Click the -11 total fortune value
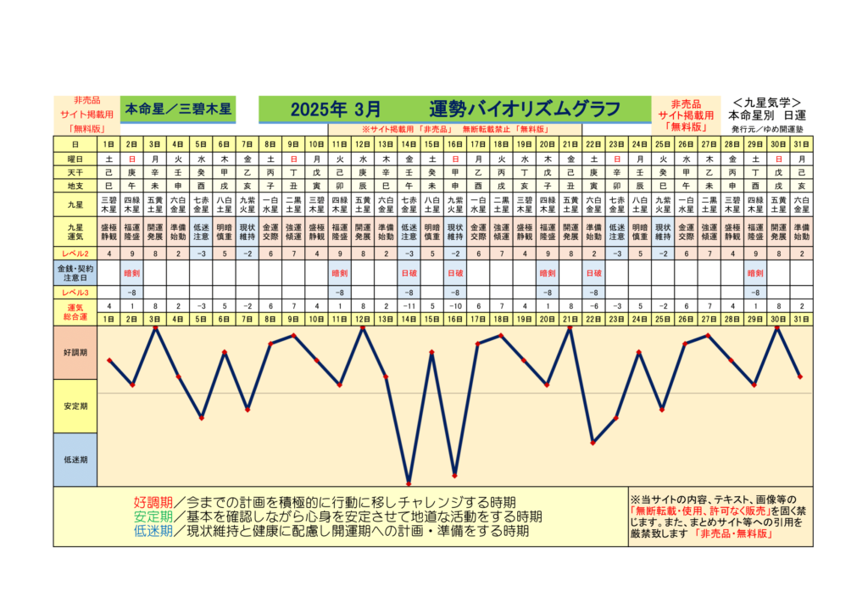The height and width of the screenshot is (614, 868). (x=409, y=306)
